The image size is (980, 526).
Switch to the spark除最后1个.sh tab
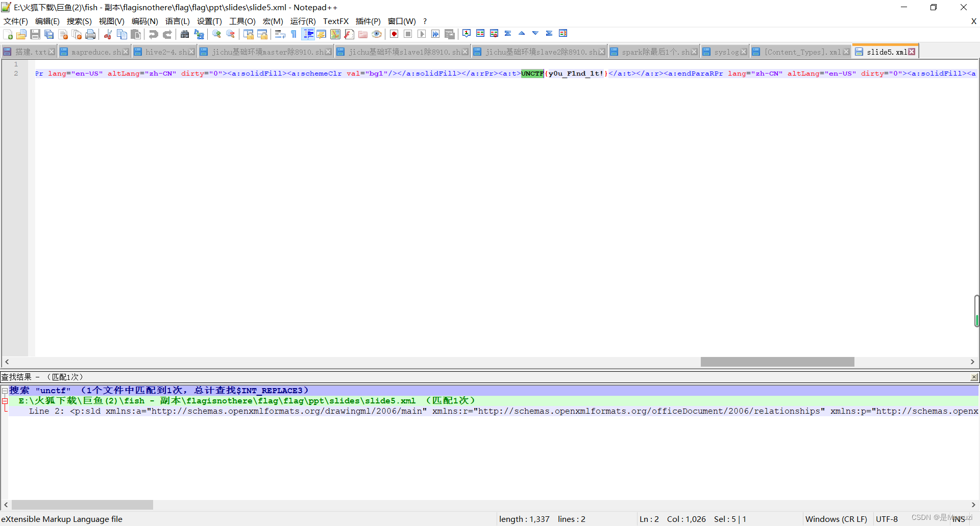click(x=653, y=52)
